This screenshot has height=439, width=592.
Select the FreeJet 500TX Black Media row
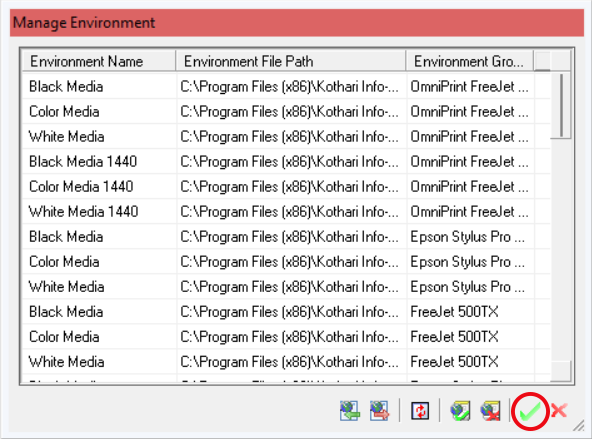pos(286,312)
